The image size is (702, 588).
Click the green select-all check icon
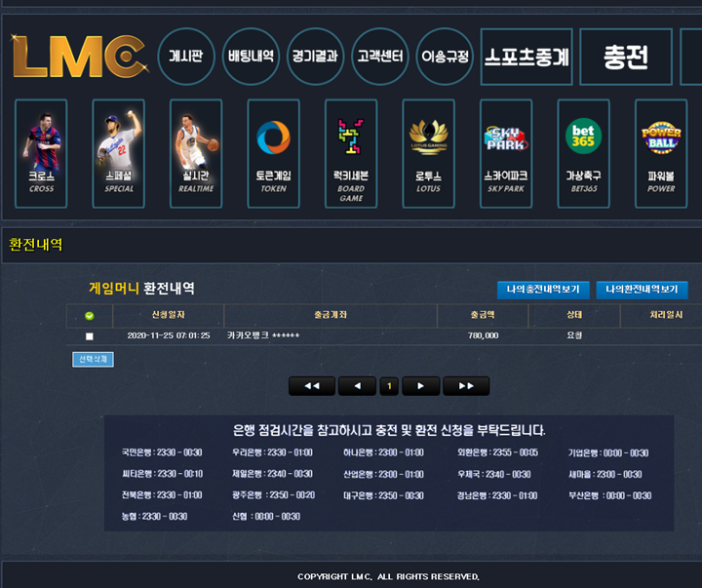90,316
